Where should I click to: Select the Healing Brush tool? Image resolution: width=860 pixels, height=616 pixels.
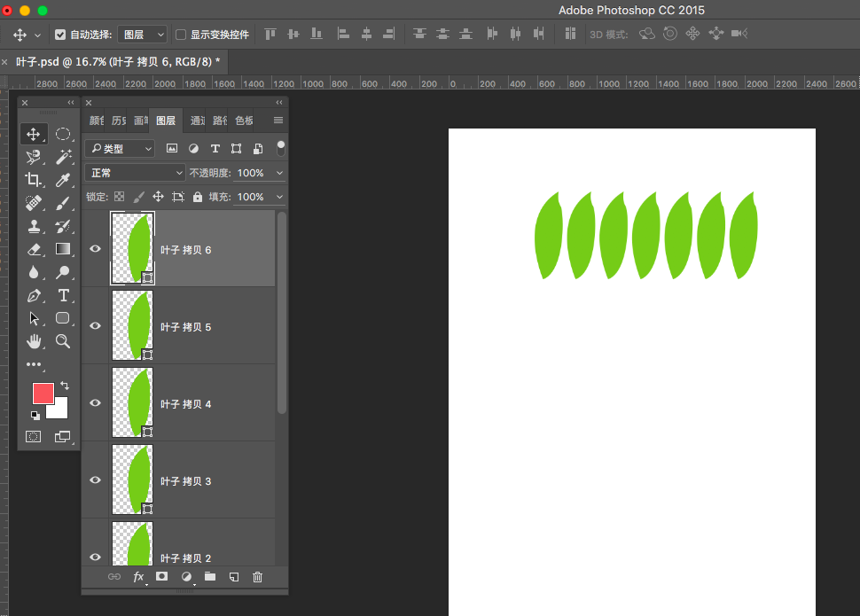[34, 203]
